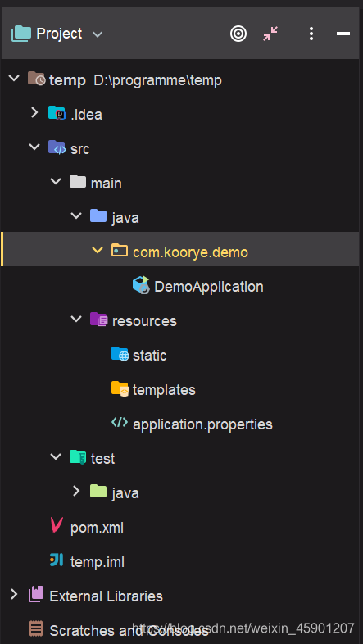Open the pom.xml file

click(x=97, y=528)
